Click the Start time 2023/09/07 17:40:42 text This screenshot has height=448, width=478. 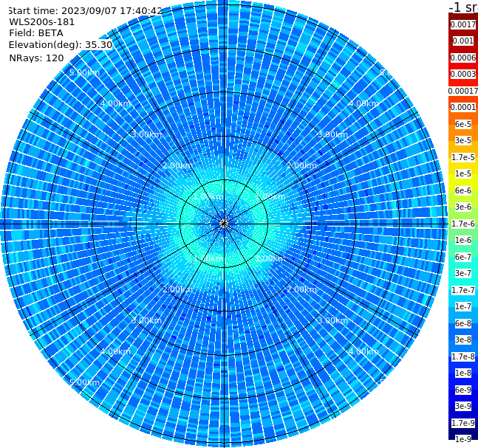click(x=85, y=10)
